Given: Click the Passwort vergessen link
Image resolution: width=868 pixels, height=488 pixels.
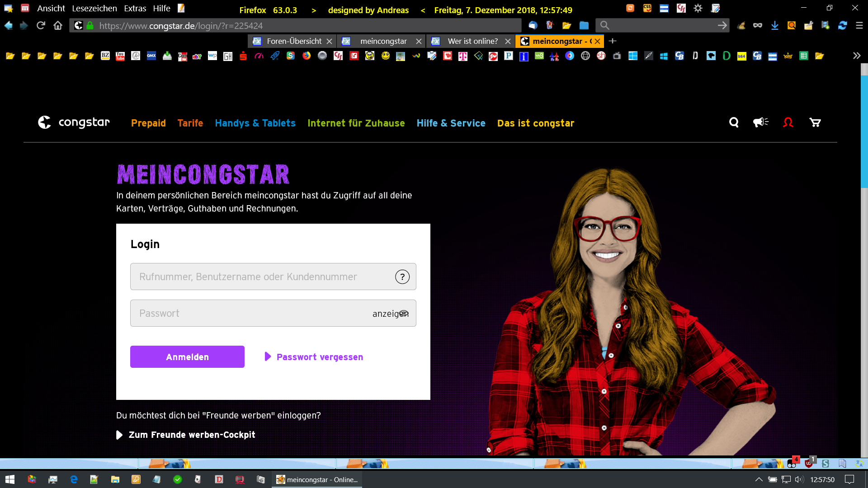Looking at the screenshot, I should tap(319, 357).
